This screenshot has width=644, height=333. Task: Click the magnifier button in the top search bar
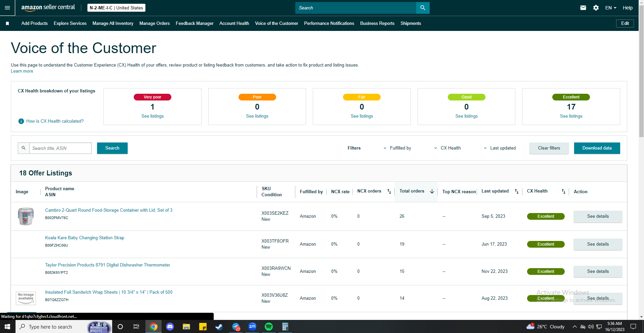click(423, 8)
